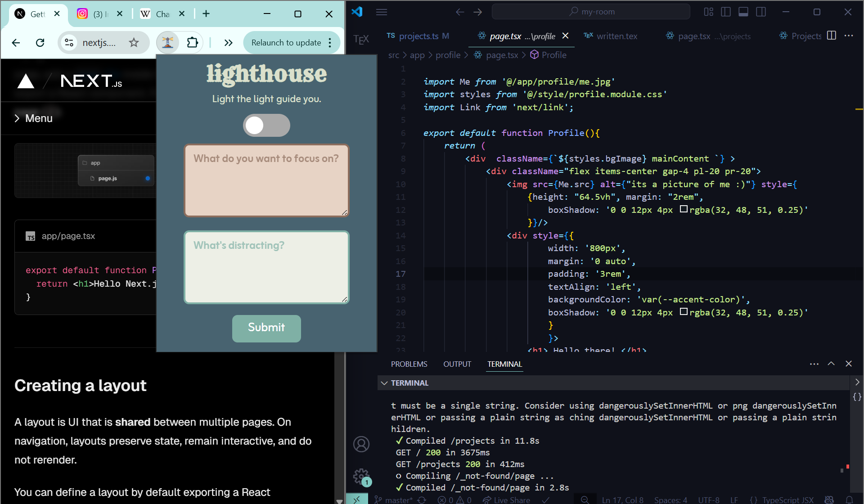
Task: Open Copilot status icon in the status bar
Action: tap(829, 500)
